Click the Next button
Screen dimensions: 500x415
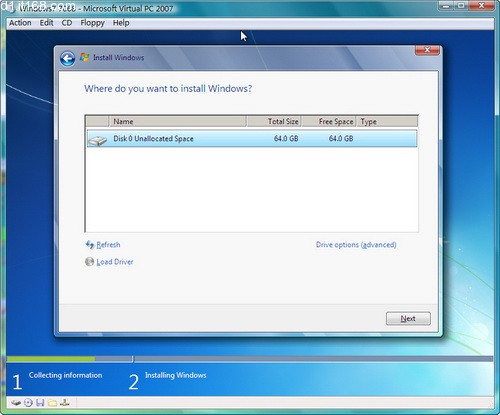408,318
